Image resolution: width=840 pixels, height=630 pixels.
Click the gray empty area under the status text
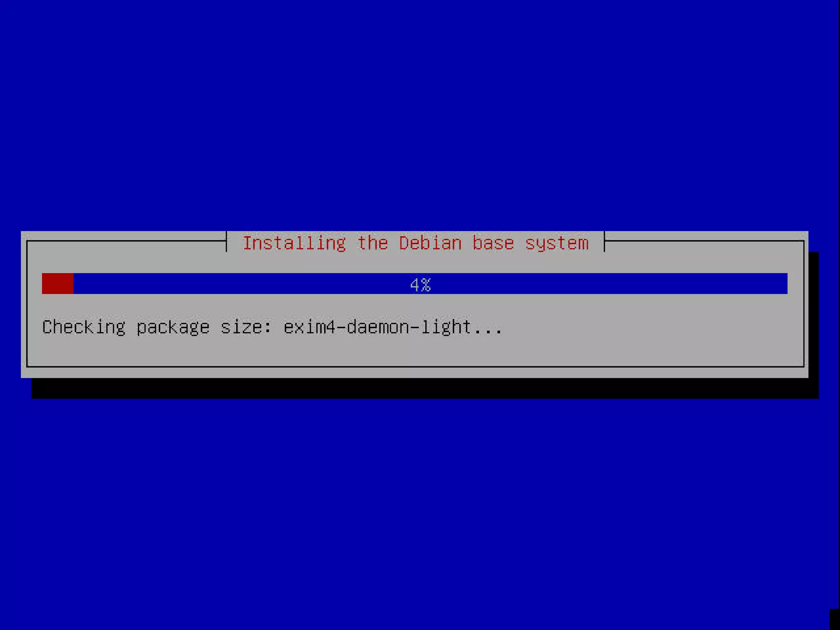click(414, 352)
